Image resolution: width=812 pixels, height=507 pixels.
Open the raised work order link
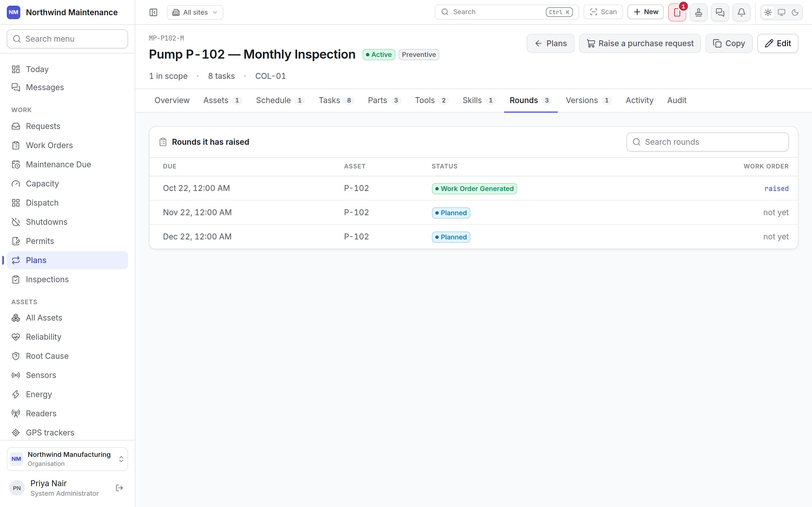pyautogui.click(x=776, y=188)
